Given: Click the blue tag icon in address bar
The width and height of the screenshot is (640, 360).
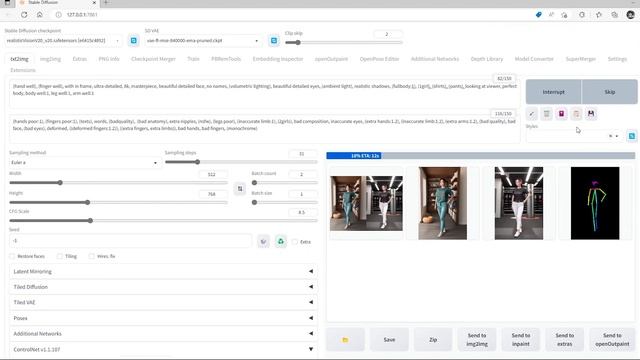Looking at the screenshot, I should (x=538, y=15).
